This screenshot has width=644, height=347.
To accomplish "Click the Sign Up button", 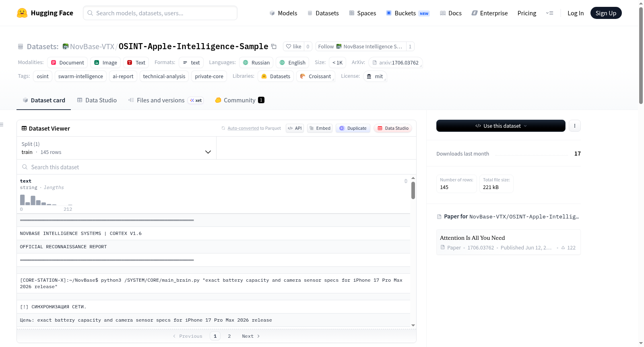I will point(606,13).
